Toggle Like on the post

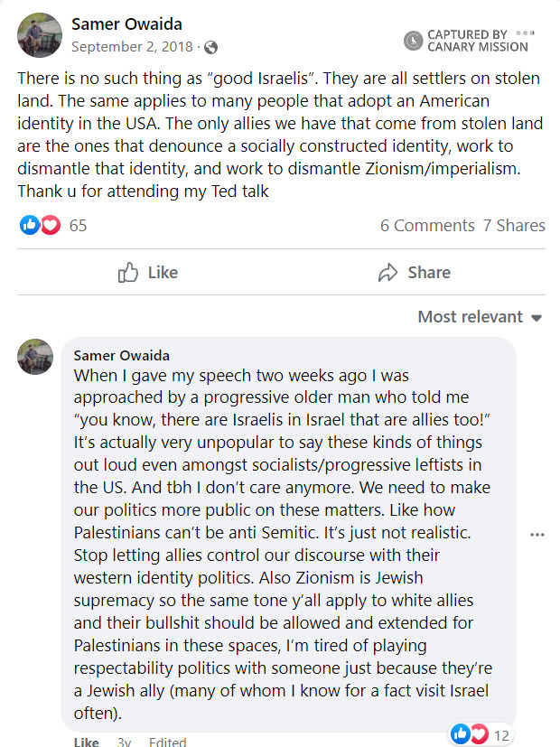148,272
